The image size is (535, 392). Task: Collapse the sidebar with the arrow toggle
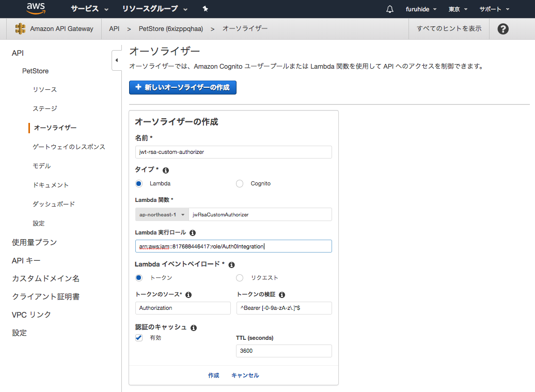coord(117,60)
